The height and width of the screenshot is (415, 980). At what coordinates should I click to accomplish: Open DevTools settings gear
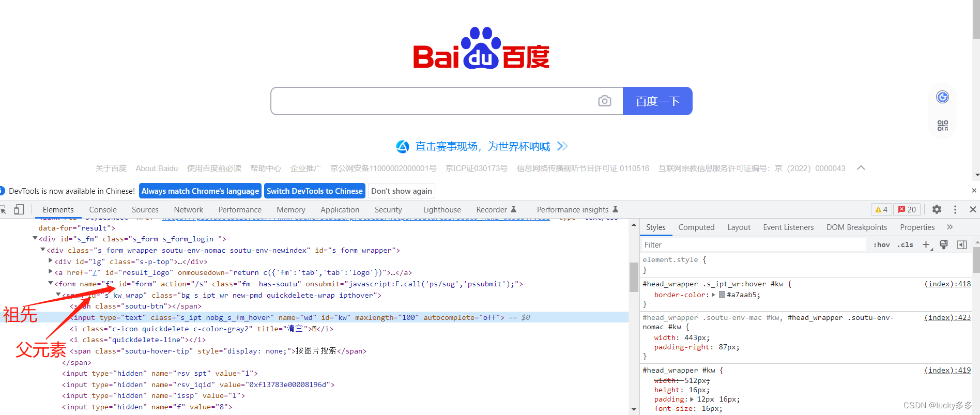tap(937, 209)
